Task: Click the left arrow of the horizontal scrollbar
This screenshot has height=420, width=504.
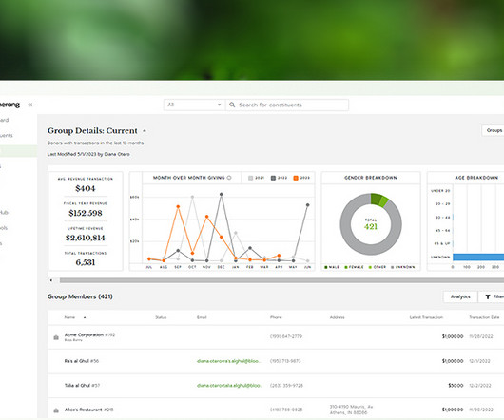Action: [x=51, y=280]
